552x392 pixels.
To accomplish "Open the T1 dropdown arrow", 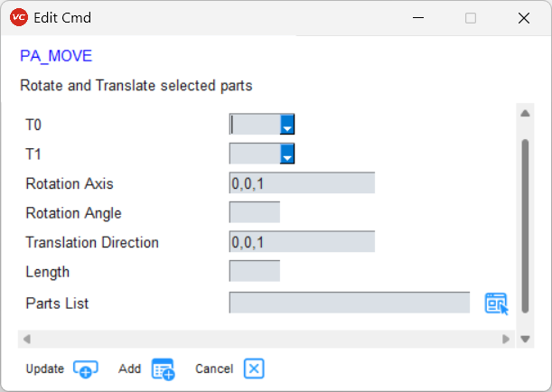I will point(287,154).
